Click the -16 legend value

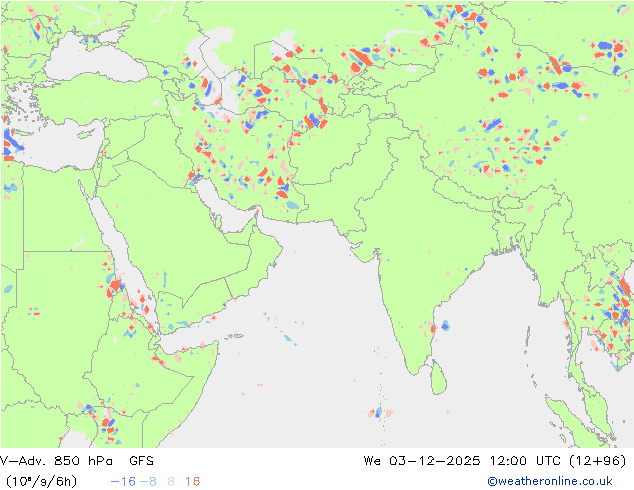pyautogui.click(x=123, y=481)
